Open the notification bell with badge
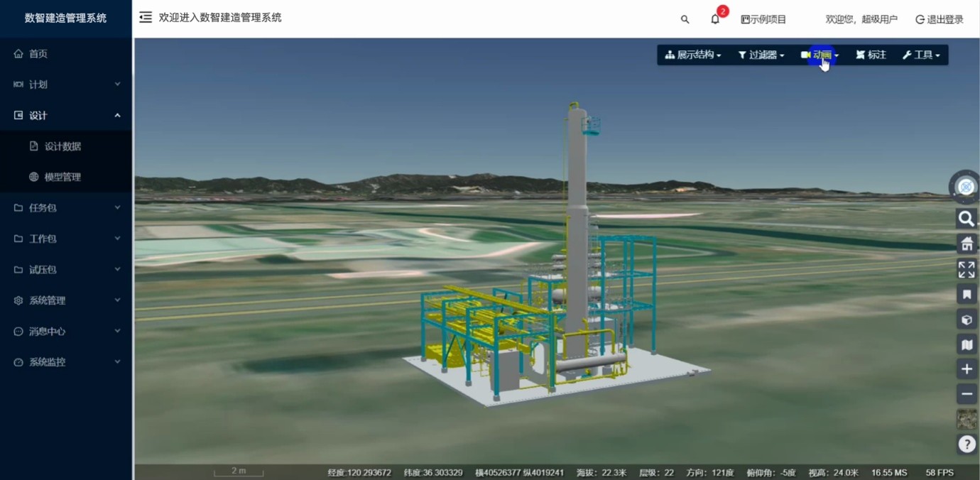The width and height of the screenshot is (980, 480). tap(716, 19)
